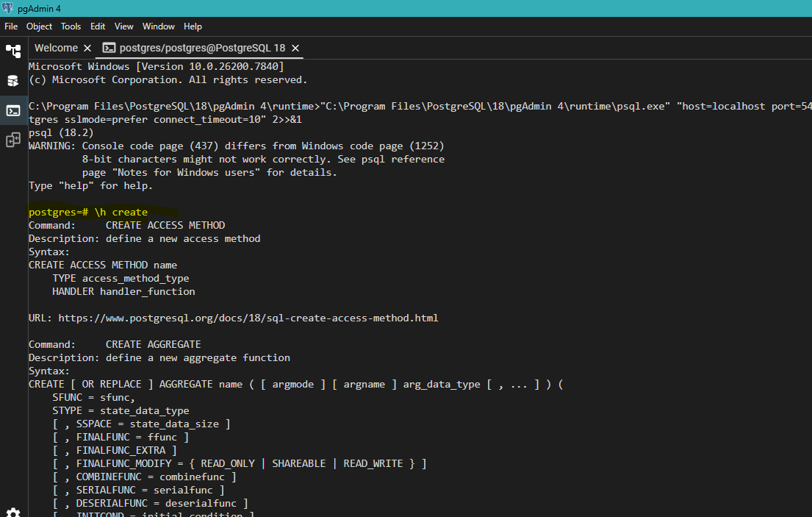The image size is (812, 517).
Task: Open the Object Explorer sidebar icon
Action: (x=13, y=51)
